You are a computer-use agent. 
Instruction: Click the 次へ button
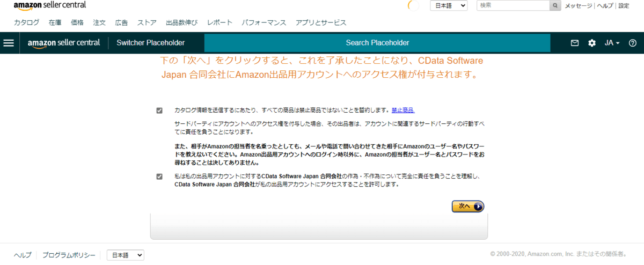[468, 207]
